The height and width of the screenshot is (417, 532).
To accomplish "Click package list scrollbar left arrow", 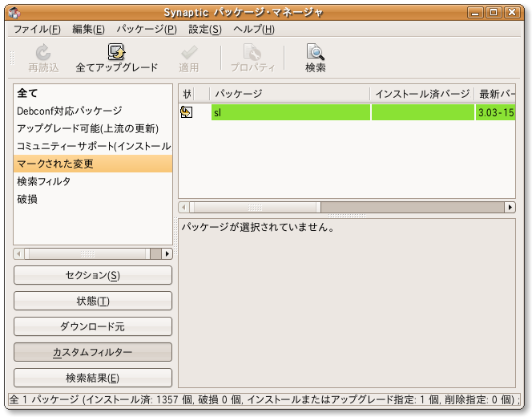I will click(x=184, y=207).
